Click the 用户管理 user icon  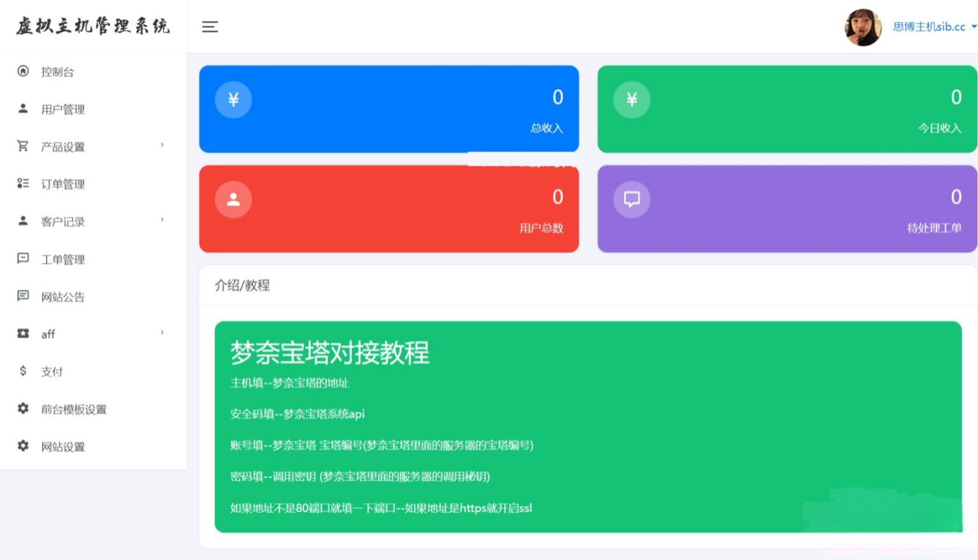pyautogui.click(x=23, y=109)
